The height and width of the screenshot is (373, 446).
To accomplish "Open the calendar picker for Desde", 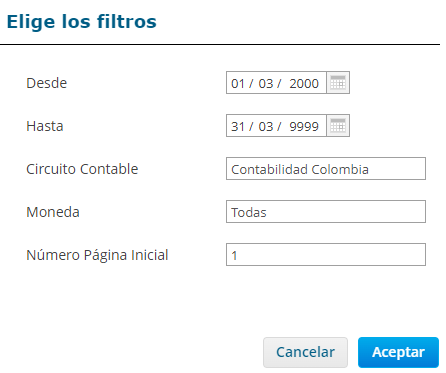I will 338,83.
